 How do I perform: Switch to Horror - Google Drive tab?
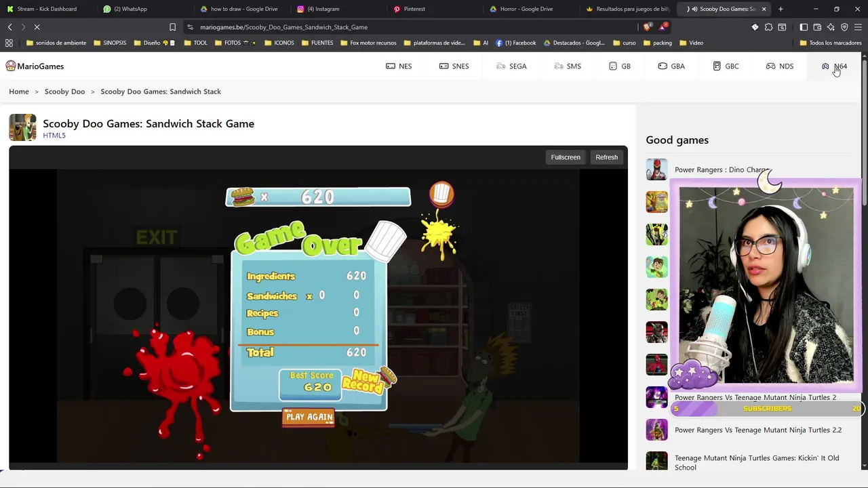pos(522,9)
